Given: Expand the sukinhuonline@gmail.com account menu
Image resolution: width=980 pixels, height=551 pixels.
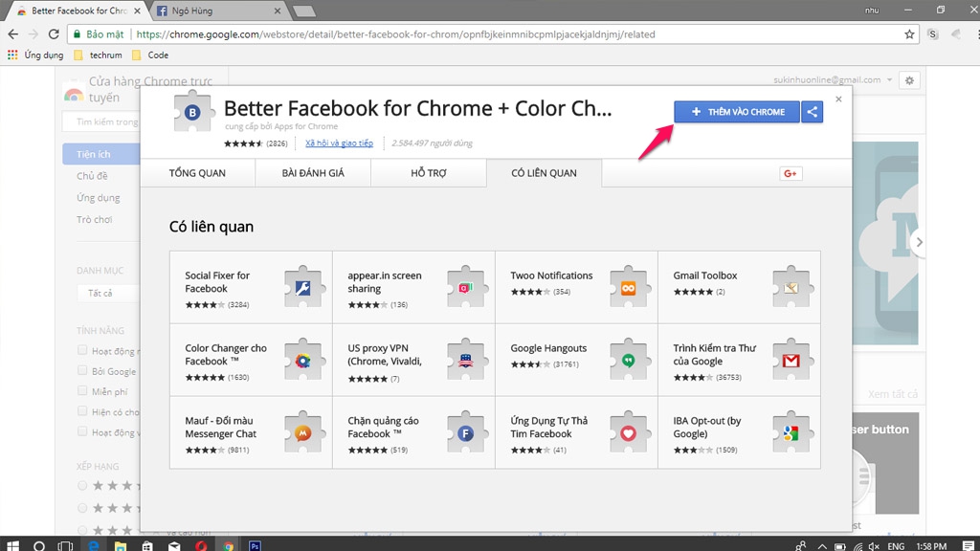Looking at the screenshot, I should pyautogui.click(x=833, y=80).
